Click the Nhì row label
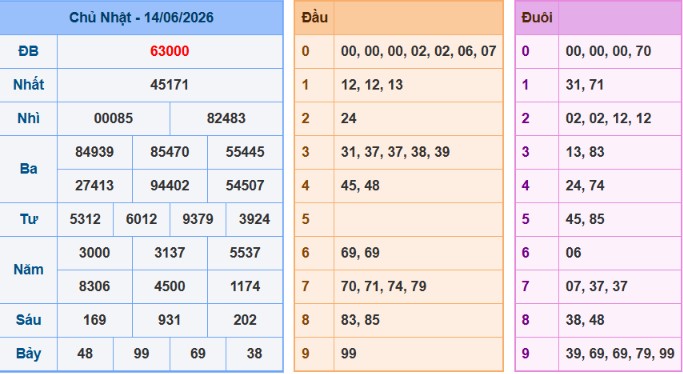Image resolution: width=683 pixels, height=374 pixels. [28, 118]
